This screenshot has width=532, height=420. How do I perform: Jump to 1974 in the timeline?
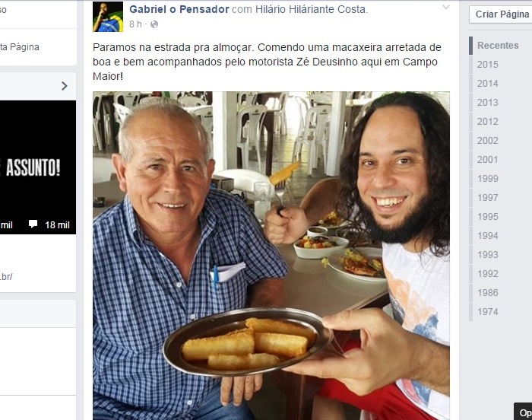coord(488,312)
